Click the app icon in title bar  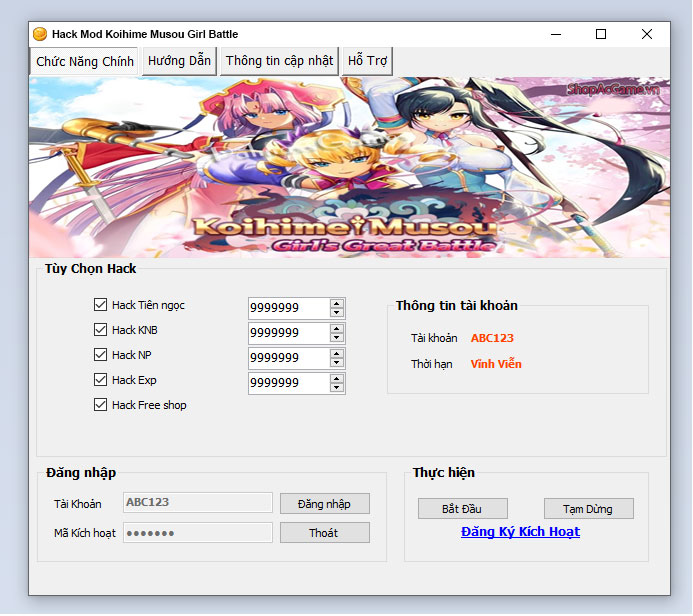(40, 34)
